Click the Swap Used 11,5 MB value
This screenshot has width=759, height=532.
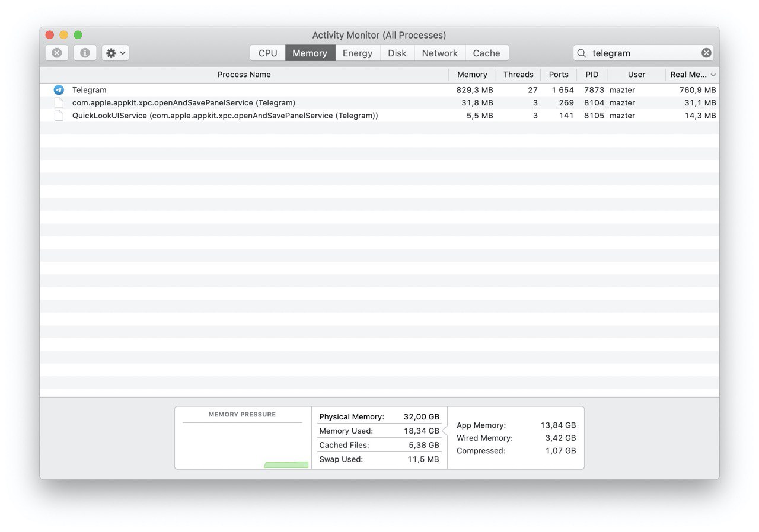click(422, 459)
